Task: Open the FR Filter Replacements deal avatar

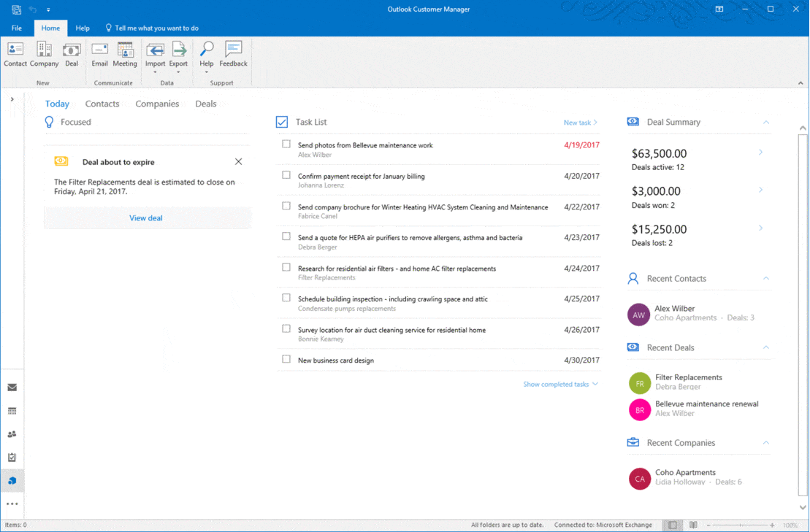Action: point(640,383)
